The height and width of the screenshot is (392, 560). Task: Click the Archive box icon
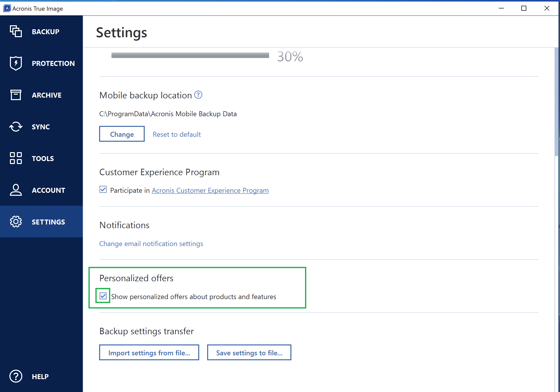click(15, 95)
